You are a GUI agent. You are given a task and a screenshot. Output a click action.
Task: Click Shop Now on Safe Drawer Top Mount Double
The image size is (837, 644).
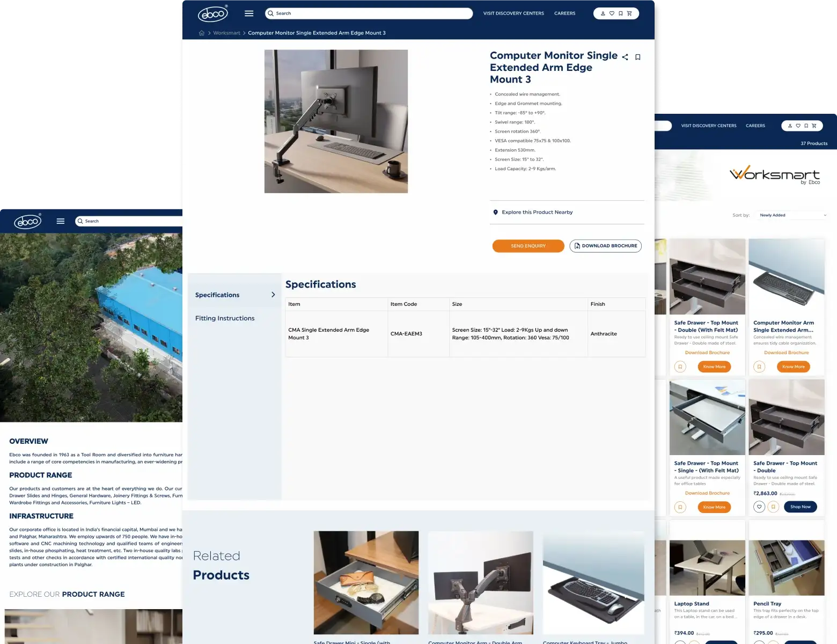800,507
